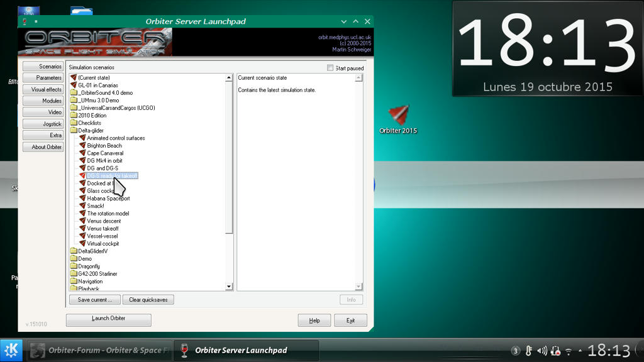The width and height of the screenshot is (644, 362).
Task: Open the Joystick tab
Action: coord(43,124)
